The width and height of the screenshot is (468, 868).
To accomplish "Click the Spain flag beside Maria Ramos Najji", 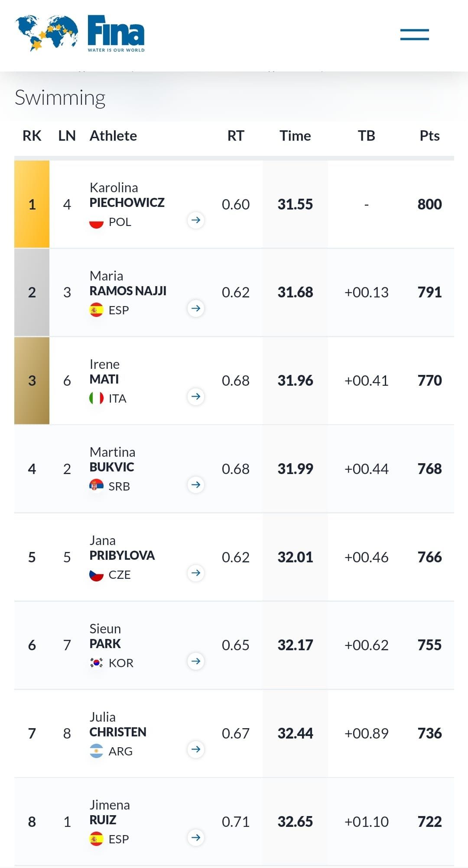I will 96,310.
